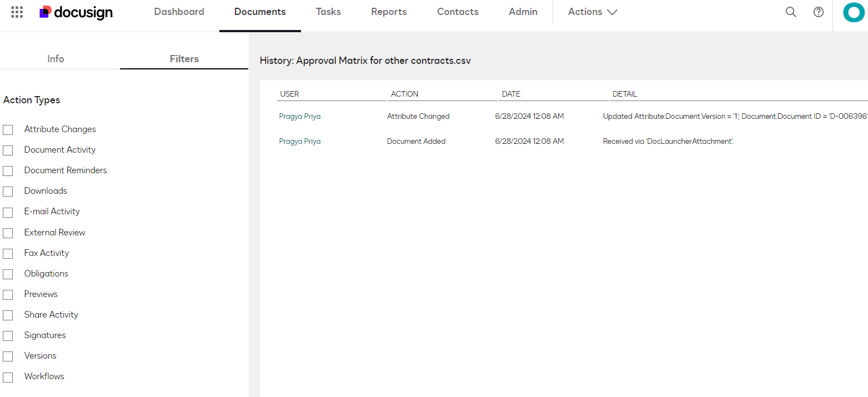This screenshot has width=868, height=397.
Task: Check the Workflows filter checkbox
Action: [8, 376]
